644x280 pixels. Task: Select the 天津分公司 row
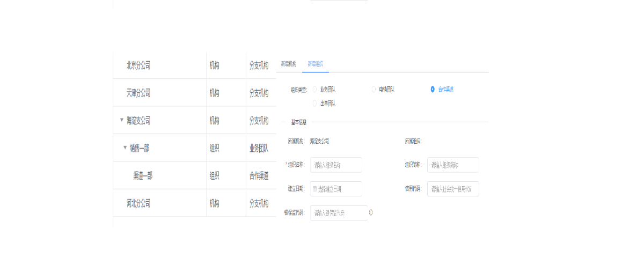point(194,93)
